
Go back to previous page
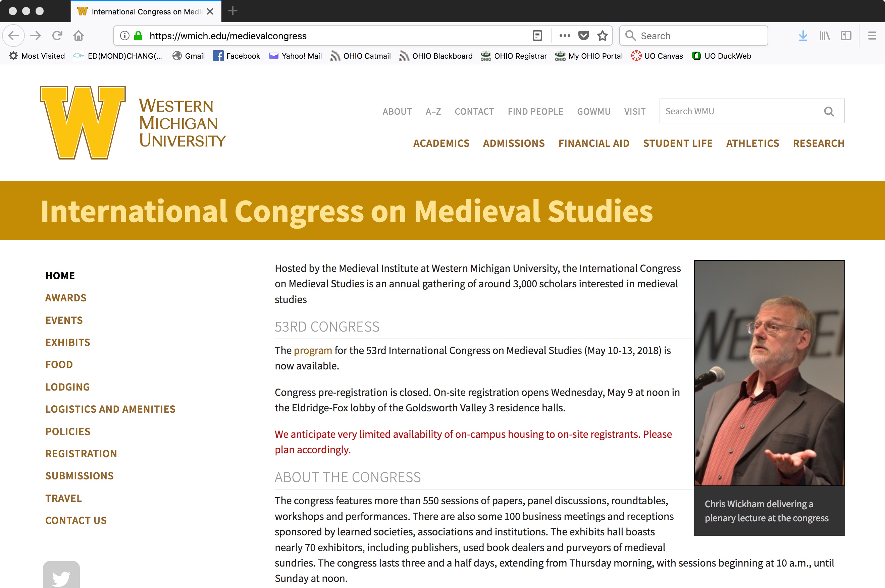[x=13, y=36]
